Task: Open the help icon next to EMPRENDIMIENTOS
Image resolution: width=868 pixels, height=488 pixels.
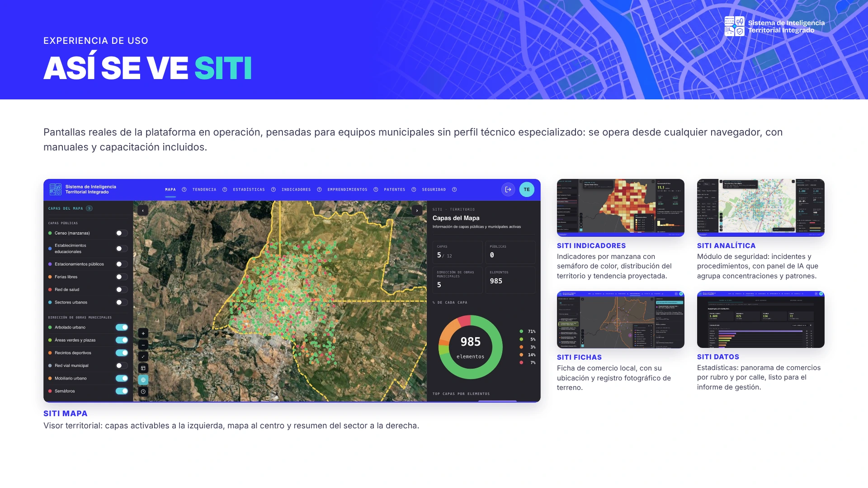Action: pyautogui.click(x=376, y=190)
